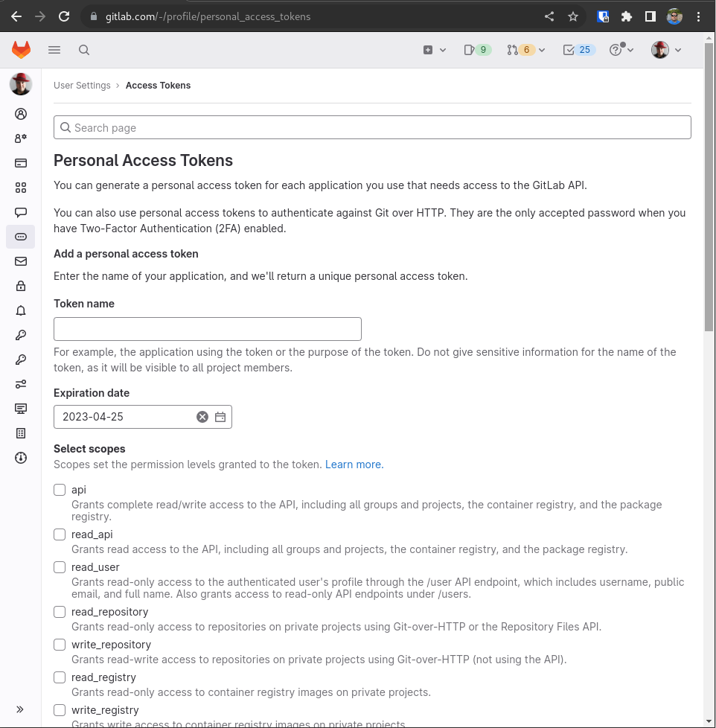Check the read_user scope

[60, 567]
